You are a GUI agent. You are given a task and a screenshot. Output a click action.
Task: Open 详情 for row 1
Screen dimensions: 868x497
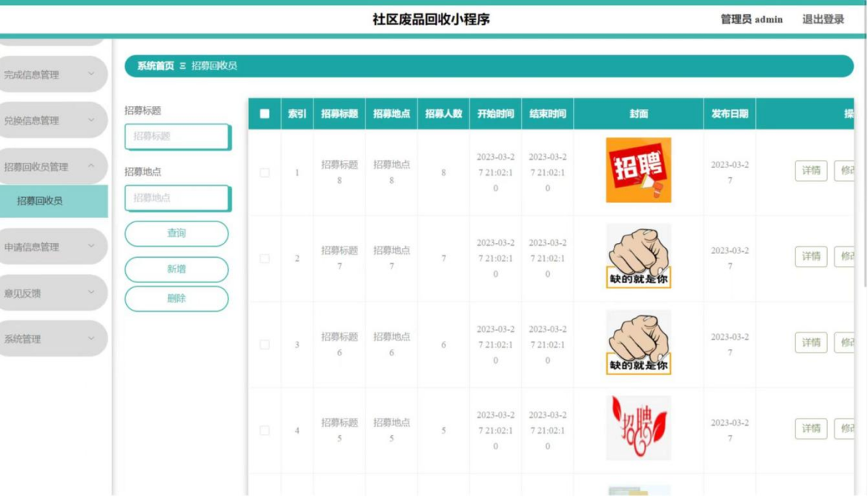tap(811, 170)
